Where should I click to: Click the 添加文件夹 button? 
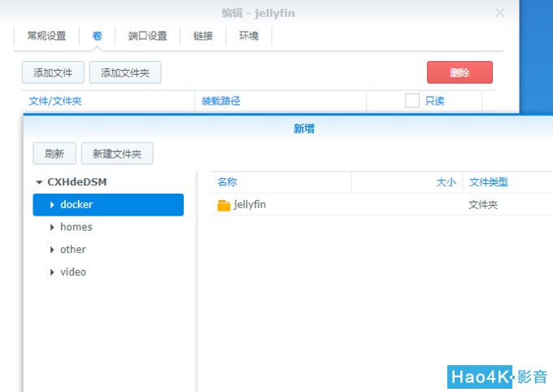click(x=125, y=72)
